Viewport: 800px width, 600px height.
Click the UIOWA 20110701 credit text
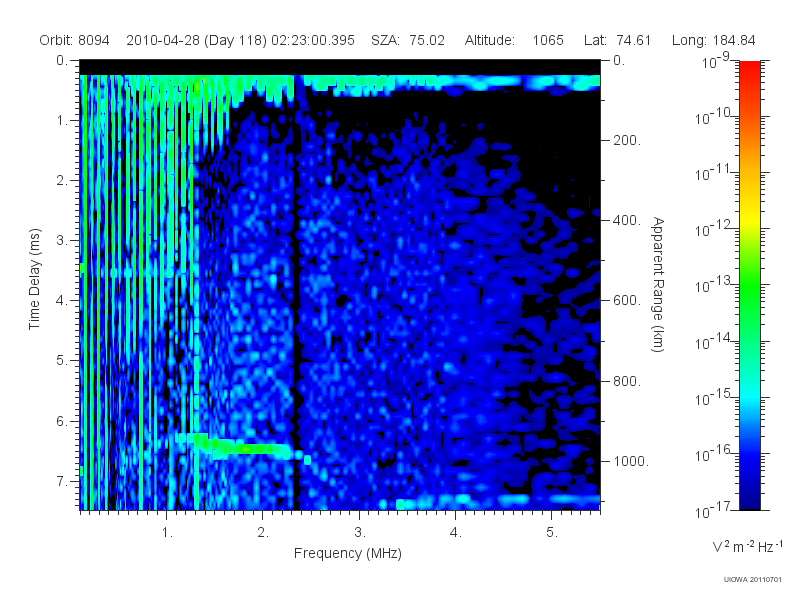[752, 580]
